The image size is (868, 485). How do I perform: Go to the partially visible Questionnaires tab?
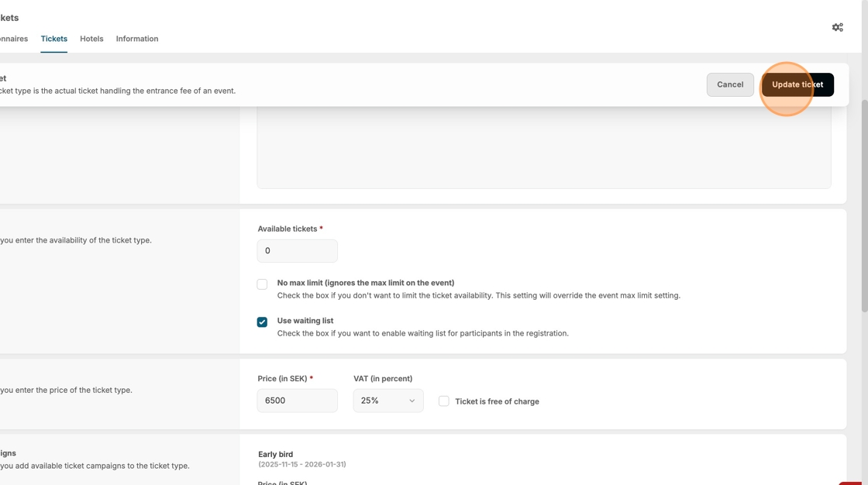12,39
